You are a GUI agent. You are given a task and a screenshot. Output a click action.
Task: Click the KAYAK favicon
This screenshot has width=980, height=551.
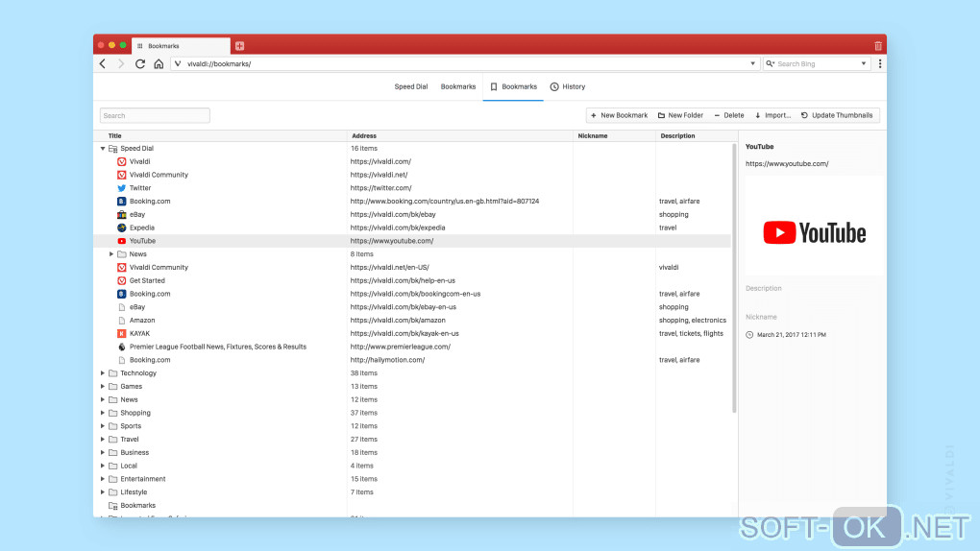click(122, 334)
